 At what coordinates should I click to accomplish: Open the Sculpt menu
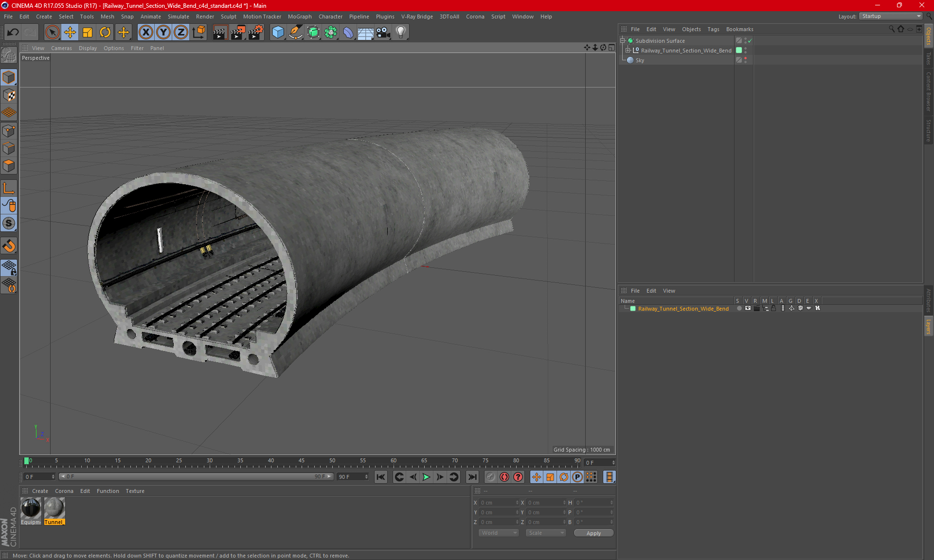pyautogui.click(x=228, y=17)
